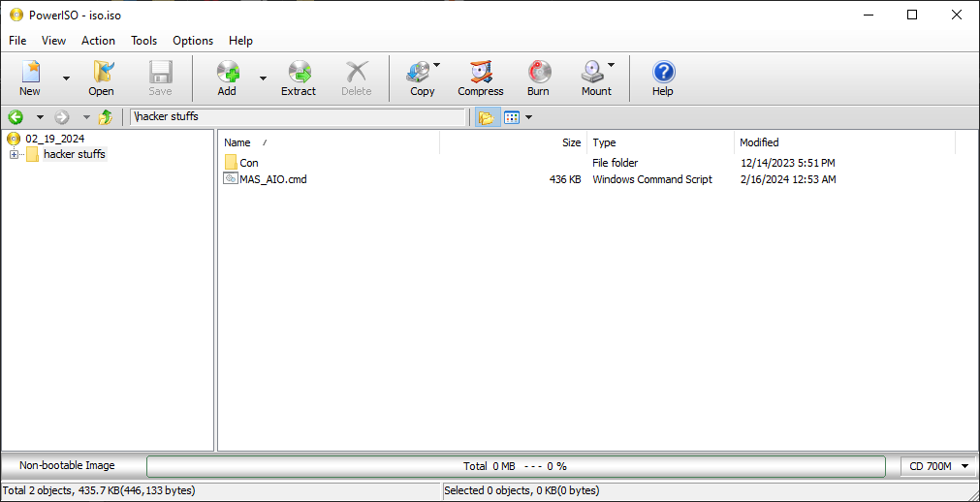Image resolution: width=980 pixels, height=502 pixels.
Task: Click the File folder type cell
Action: click(x=615, y=163)
